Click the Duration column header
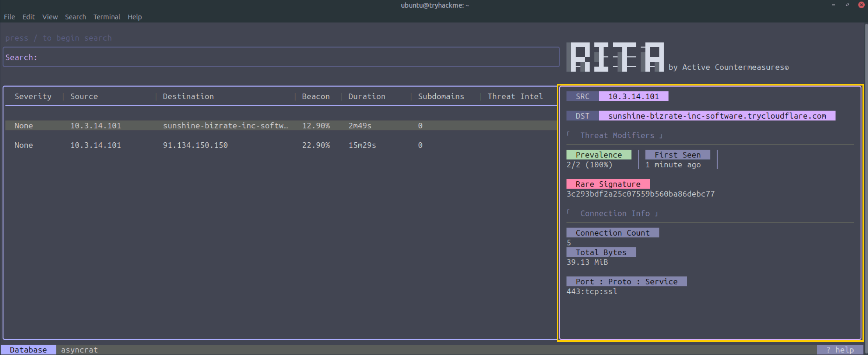The height and width of the screenshot is (355, 868). click(366, 97)
